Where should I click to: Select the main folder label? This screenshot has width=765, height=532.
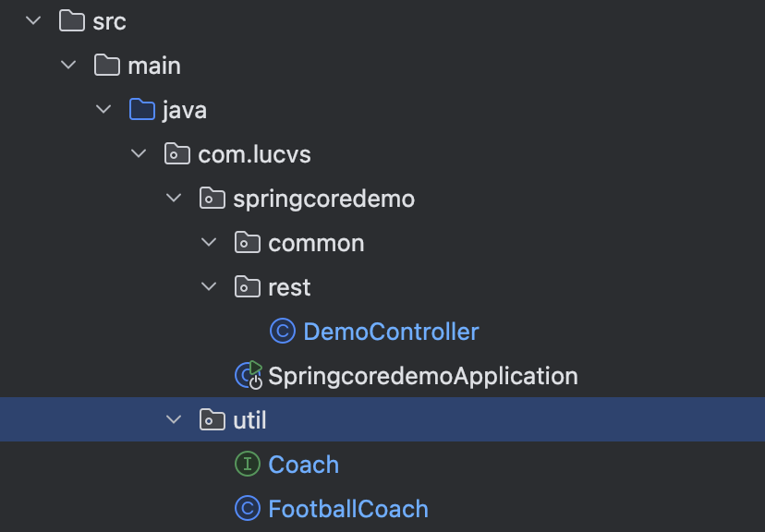coord(154,66)
